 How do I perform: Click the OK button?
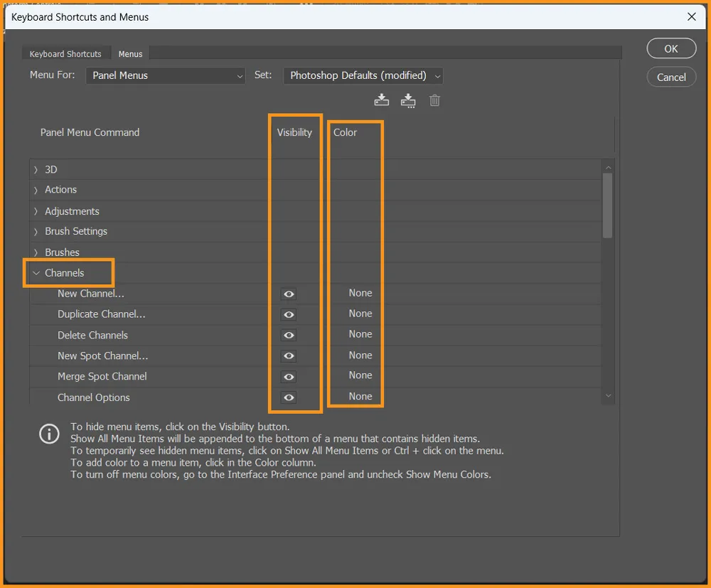[670, 49]
